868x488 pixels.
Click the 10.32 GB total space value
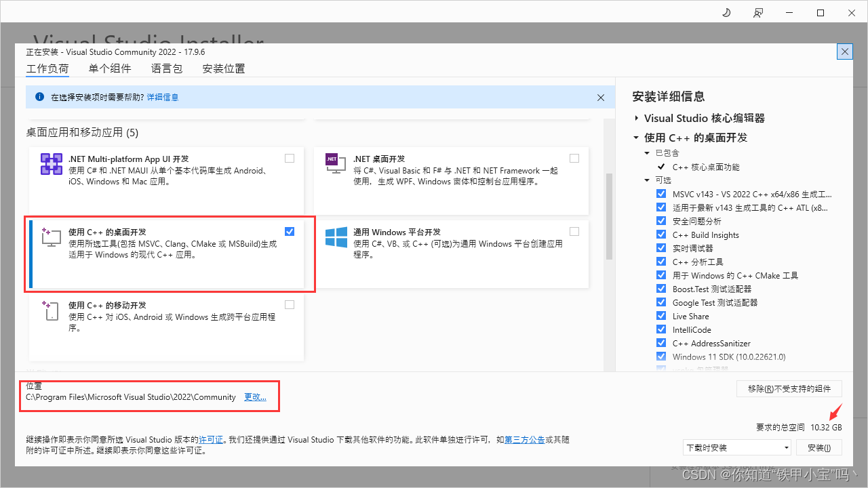pos(826,428)
